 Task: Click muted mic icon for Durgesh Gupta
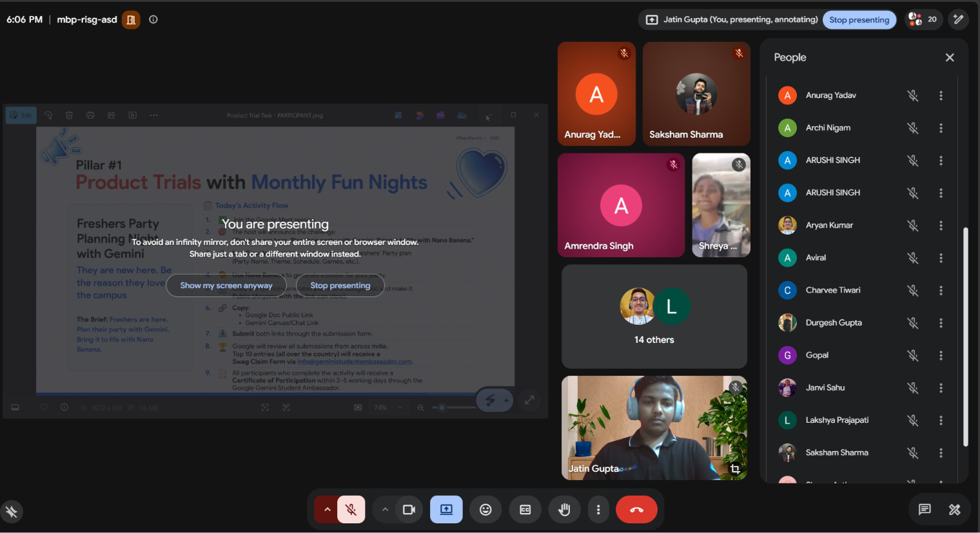(x=913, y=322)
